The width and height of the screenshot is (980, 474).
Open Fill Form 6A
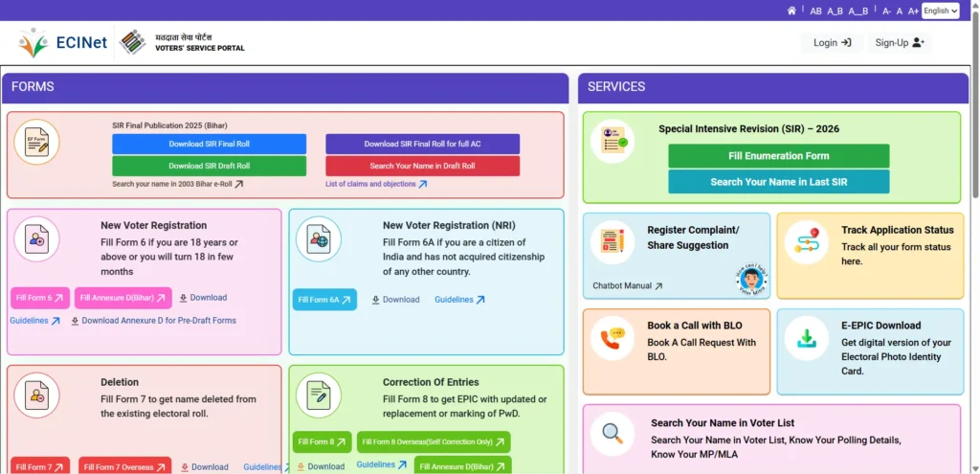(324, 300)
